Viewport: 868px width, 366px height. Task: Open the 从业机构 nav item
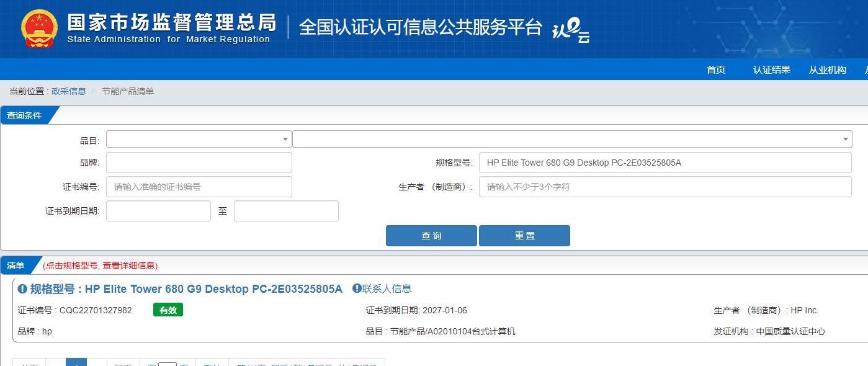(x=828, y=69)
